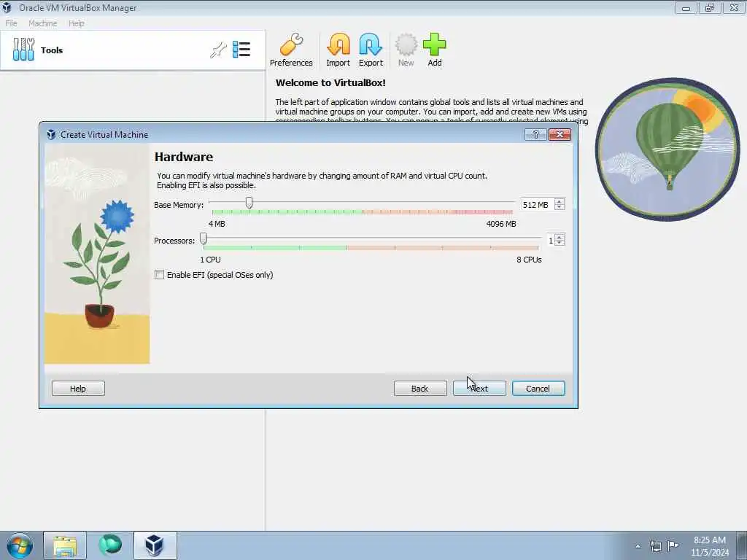Open the Windows Start menu
747x560 pixels.
[20, 545]
